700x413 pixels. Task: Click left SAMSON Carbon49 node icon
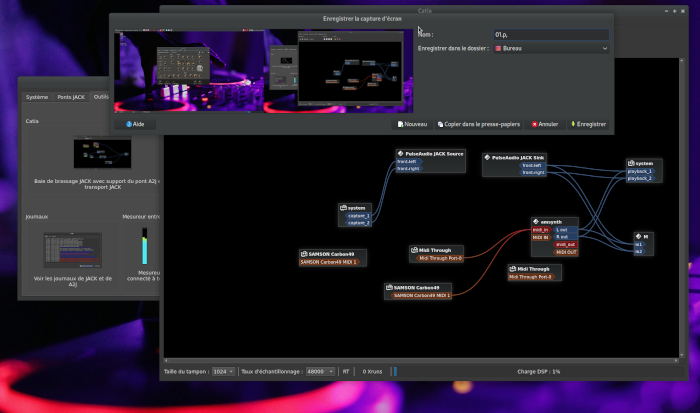click(304, 254)
